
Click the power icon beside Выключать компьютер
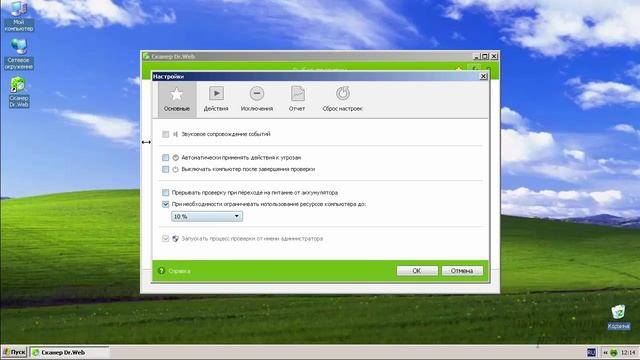pos(176,169)
